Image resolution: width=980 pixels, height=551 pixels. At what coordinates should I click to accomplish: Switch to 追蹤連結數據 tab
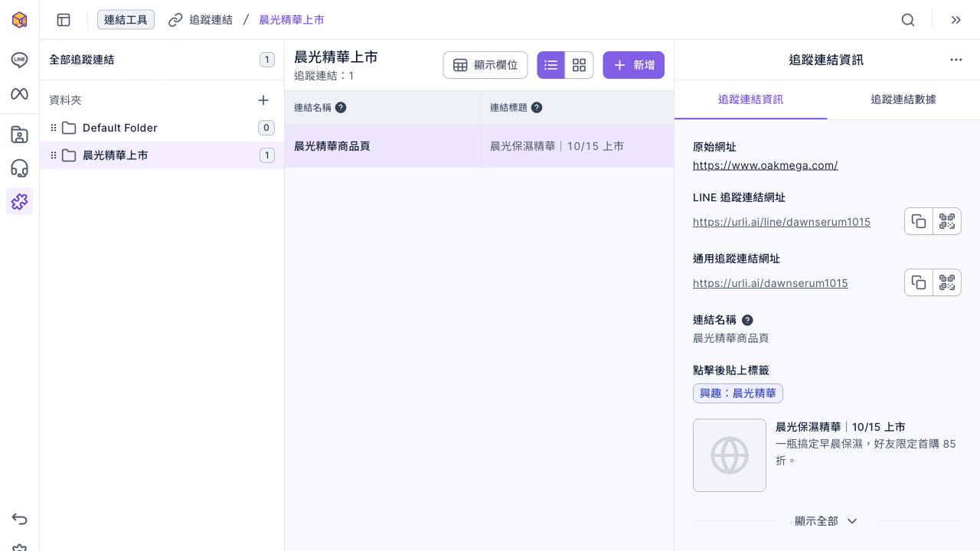click(x=903, y=99)
